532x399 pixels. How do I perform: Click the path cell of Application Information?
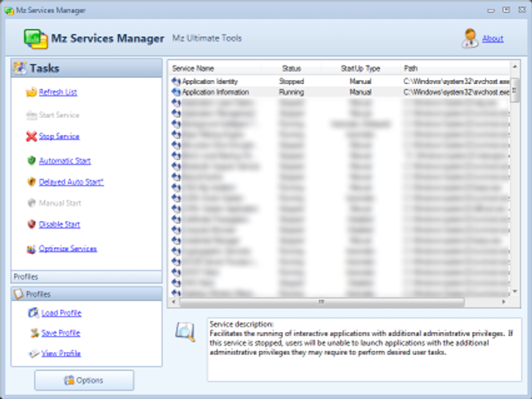coord(456,92)
